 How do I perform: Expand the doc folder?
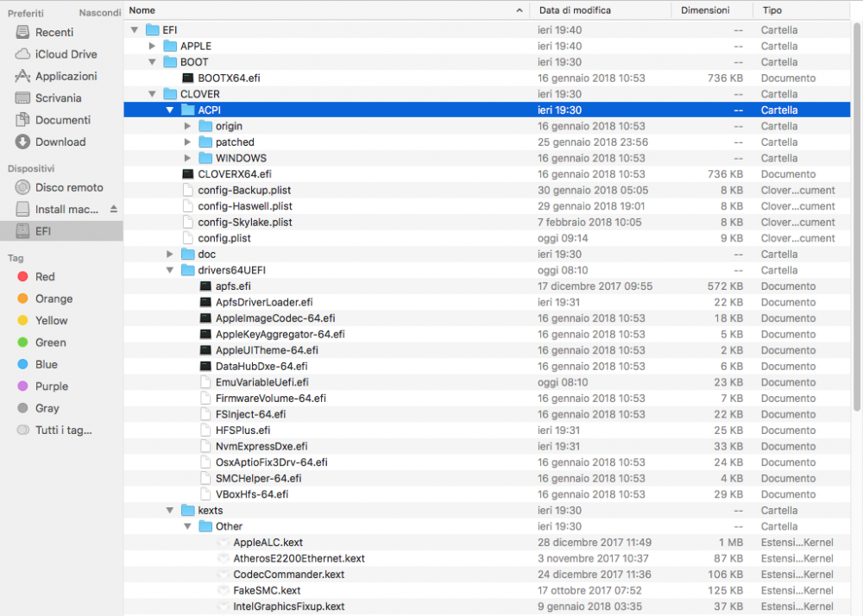pyautogui.click(x=170, y=255)
